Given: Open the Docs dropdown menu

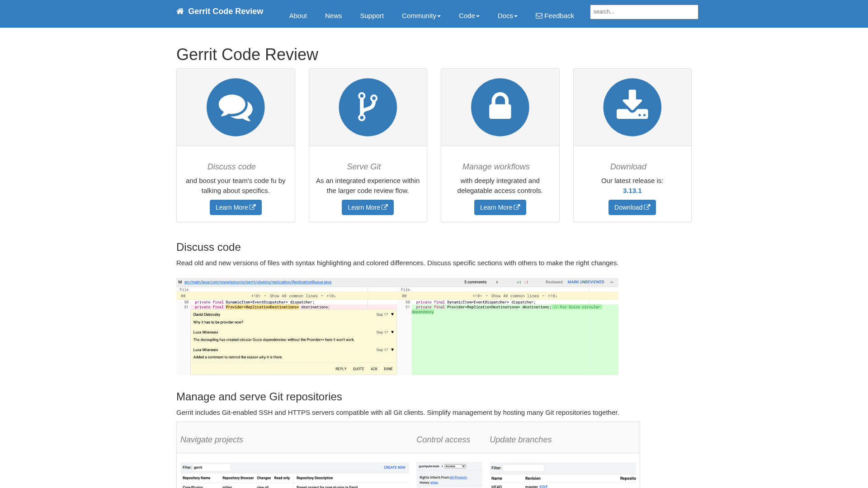Looking at the screenshot, I should click(507, 15).
